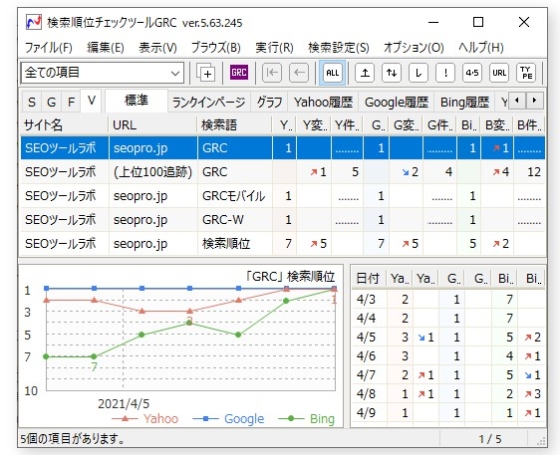Click seopro.jp in highlighted GRC row
This screenshot has width=560, height=455.
(140, 148)
